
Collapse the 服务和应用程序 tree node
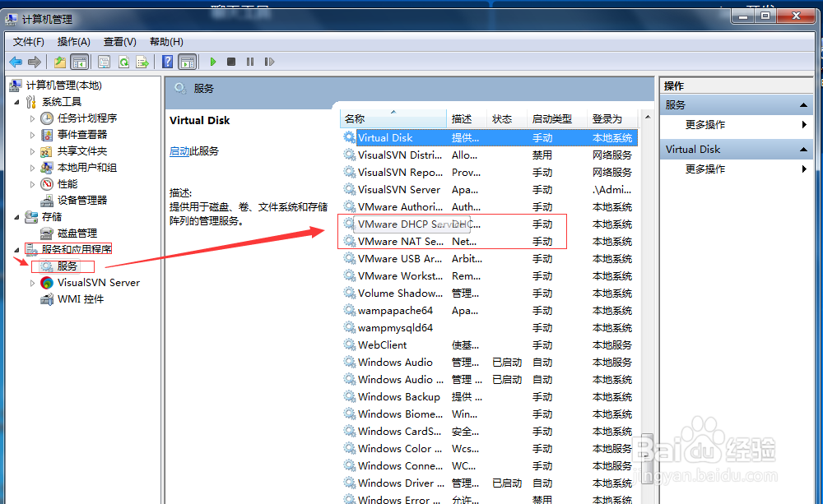click(x=16, y=250)
